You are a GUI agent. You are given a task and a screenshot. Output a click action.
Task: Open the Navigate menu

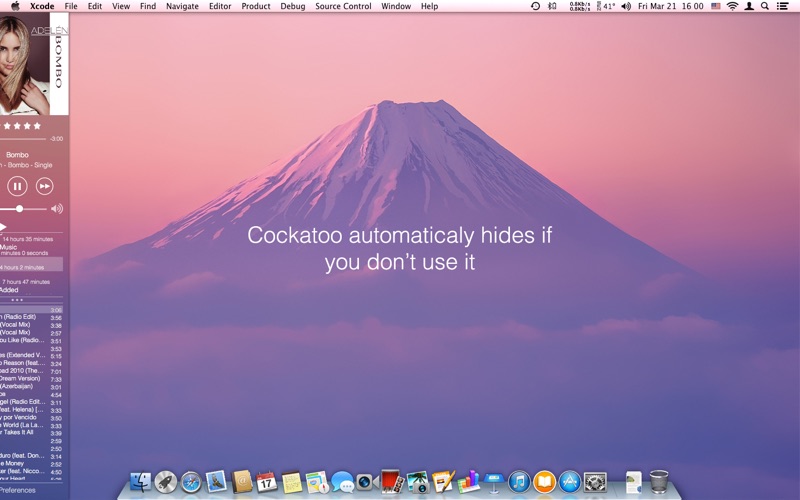pos(182,6)
